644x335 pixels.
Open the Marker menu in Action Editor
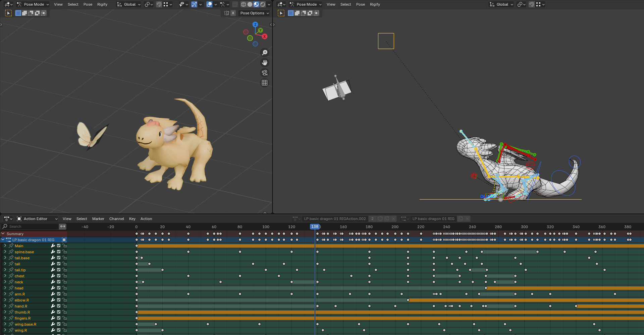pyautogui.click(x=98, y=219)
